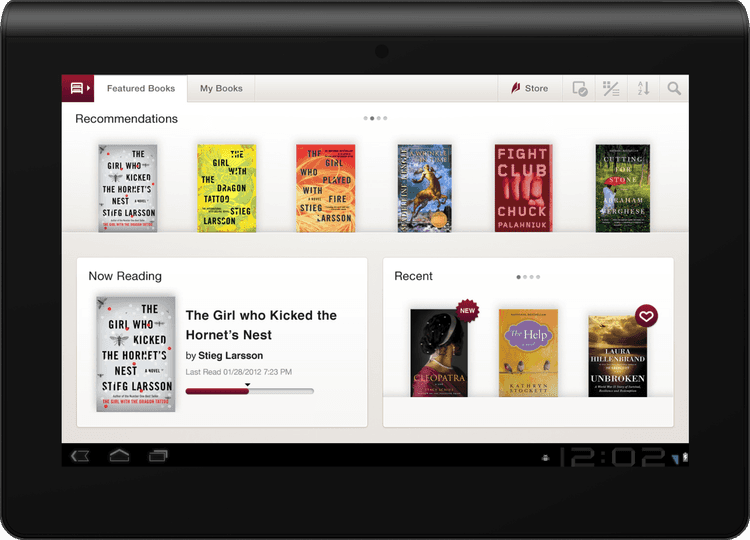Select second Recent page dot

click(525, 277)
